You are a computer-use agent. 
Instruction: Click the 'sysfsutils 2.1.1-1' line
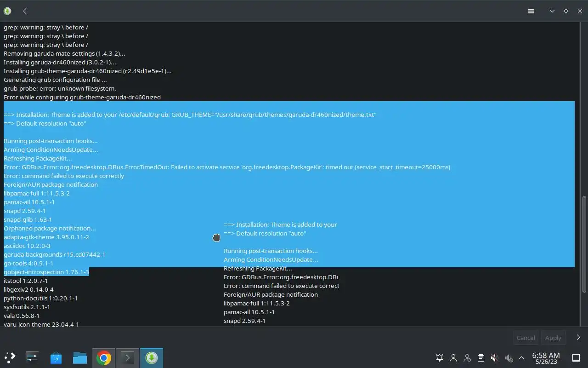(x=27, y=307)
